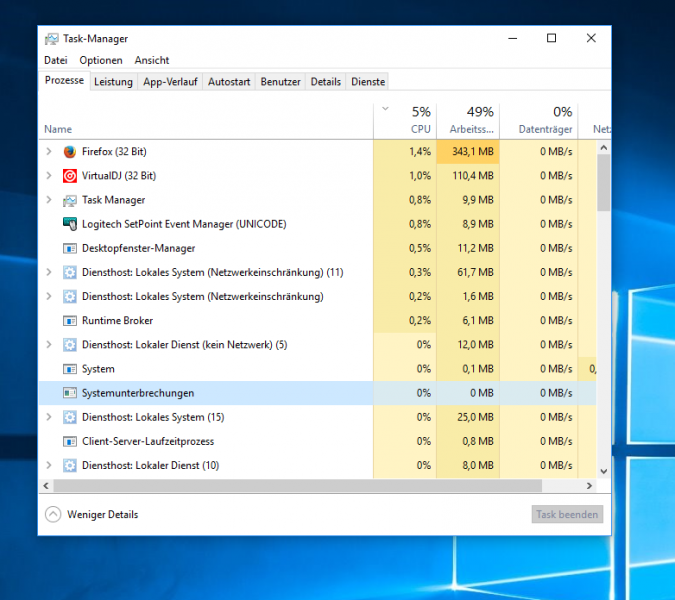Click the horizontal scrollbar right arrow
The width and height of the screenshot is (675, 600).
click(x=589, y=486)
